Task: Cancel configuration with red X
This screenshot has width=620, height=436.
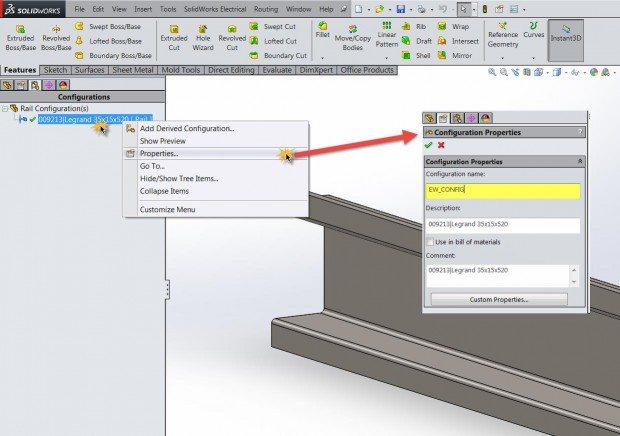Action: point(441,145)
